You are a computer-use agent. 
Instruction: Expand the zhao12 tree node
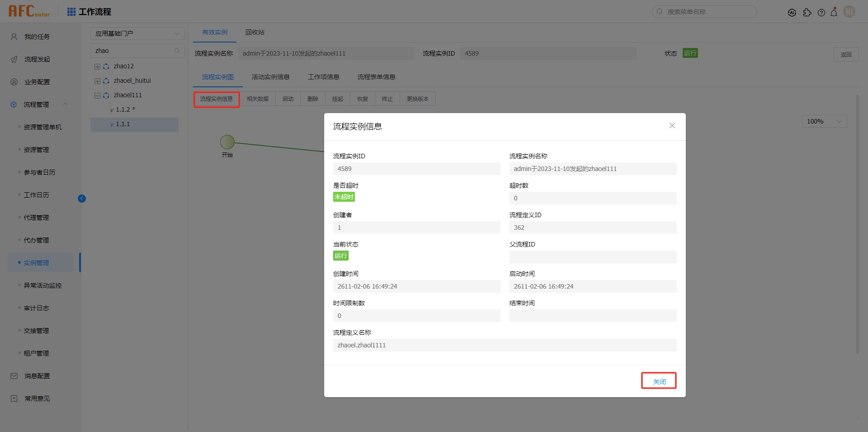click(97, 66)
